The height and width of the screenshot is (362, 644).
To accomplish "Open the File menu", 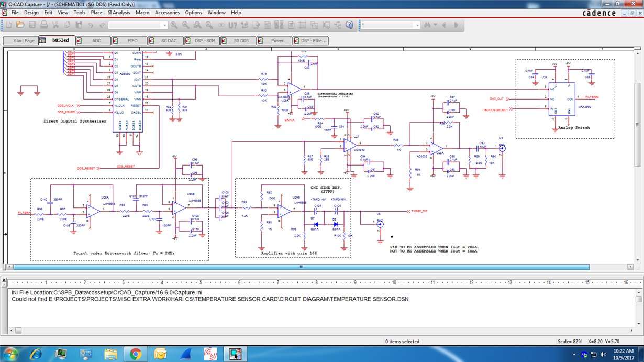I will [x=15, y=13].
